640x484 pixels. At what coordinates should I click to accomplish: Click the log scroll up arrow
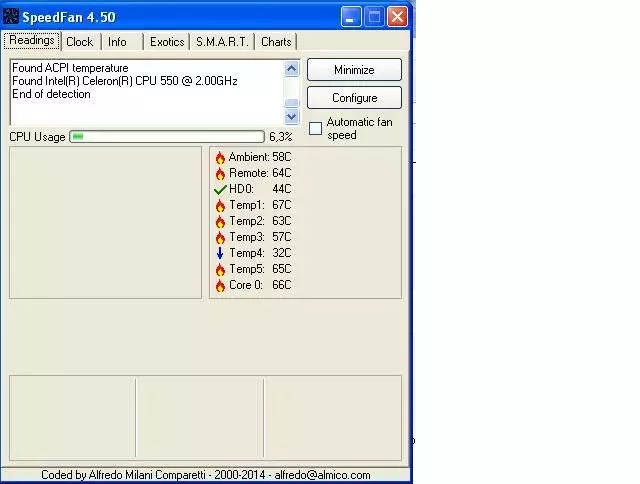[x=291, y=69]
